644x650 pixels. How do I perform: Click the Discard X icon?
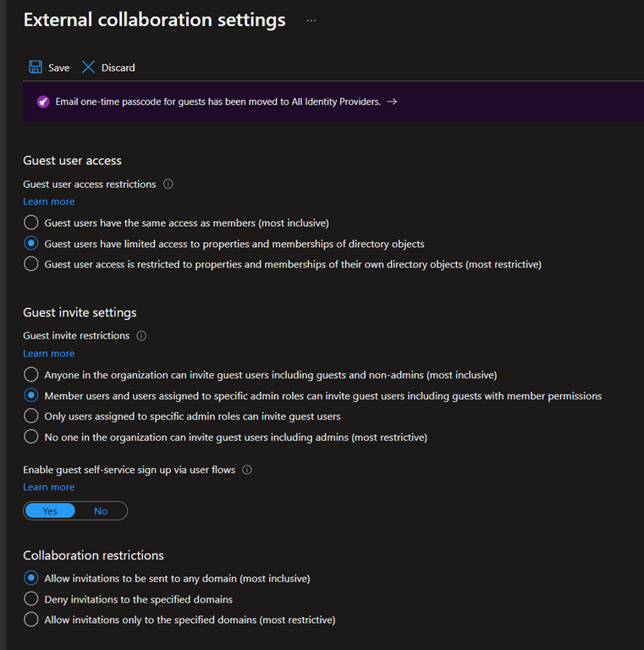click(88, 68)
